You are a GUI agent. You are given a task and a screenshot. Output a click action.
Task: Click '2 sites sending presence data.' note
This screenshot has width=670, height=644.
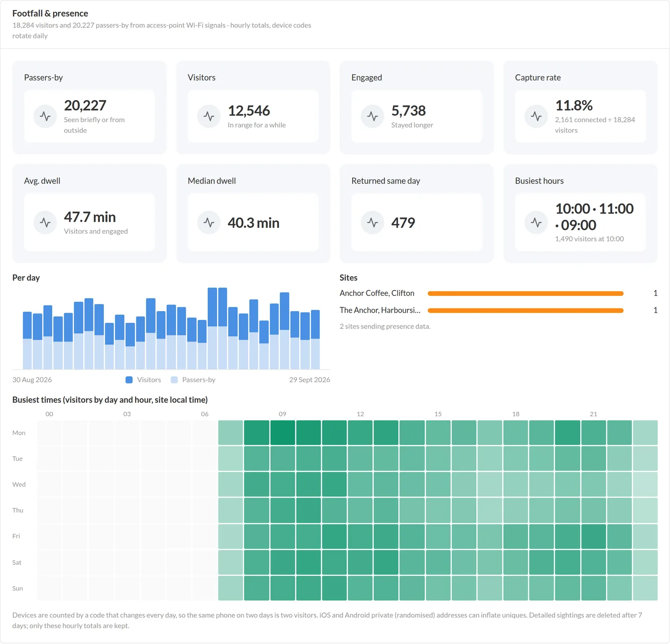(385, 327)
